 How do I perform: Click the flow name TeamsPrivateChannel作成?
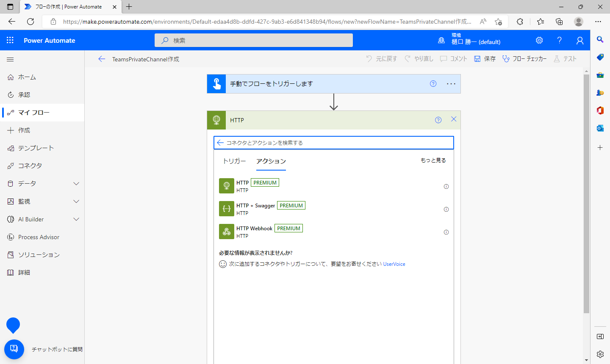pos(146,59)
